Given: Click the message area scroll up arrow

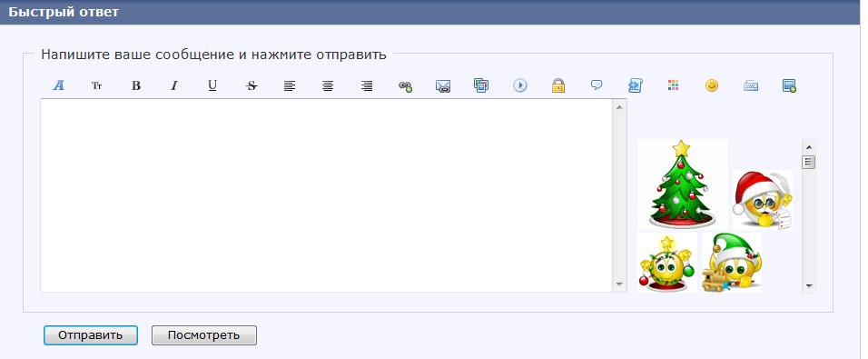Looking at the screenshot, I should point(619,107).
